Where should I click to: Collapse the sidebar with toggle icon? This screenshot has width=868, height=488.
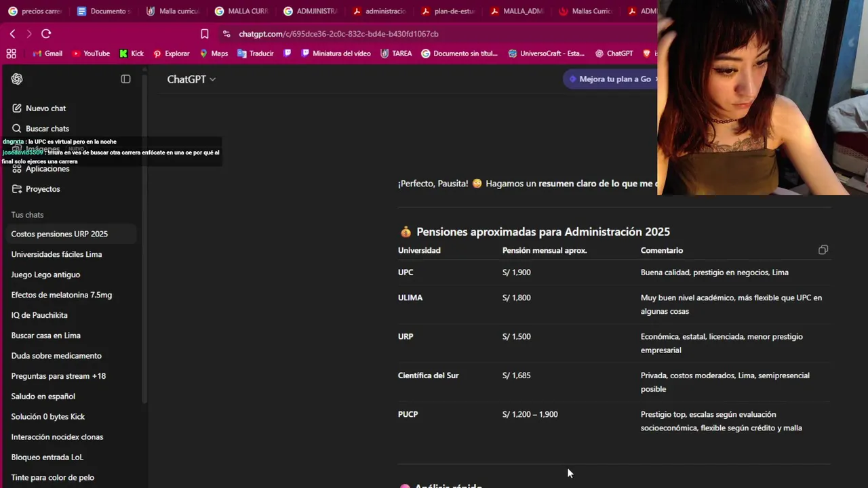pyautogui.click(x=125, y=79)
